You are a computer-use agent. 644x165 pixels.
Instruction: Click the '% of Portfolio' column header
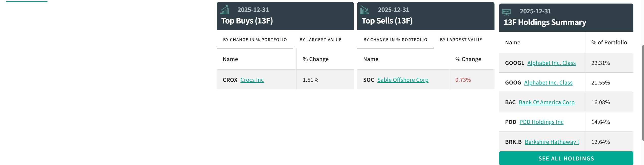coord(609,42)
